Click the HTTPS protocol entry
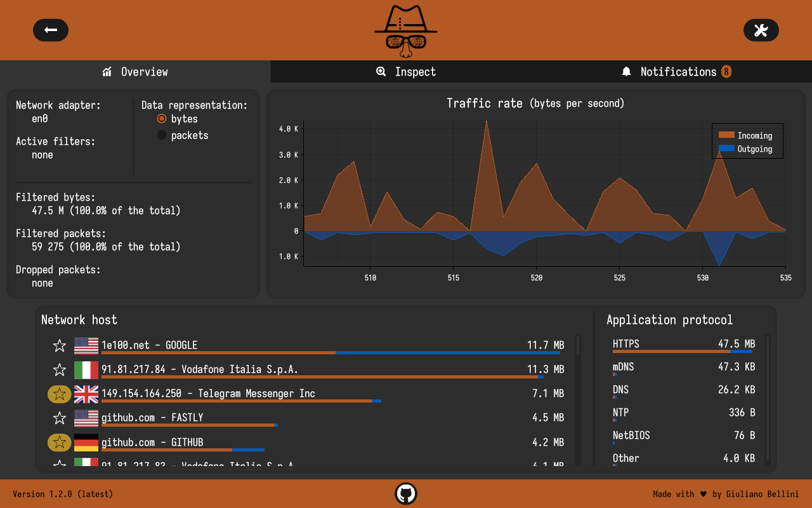Image resolution: width=812 pixels, height=508 pixels. click(684, 345)
